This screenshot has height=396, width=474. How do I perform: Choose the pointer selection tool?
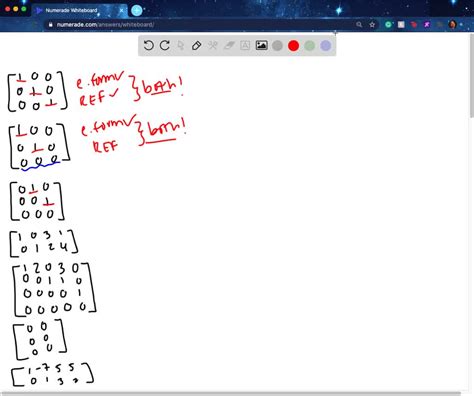pyautogui.click(x=181, y=45)
